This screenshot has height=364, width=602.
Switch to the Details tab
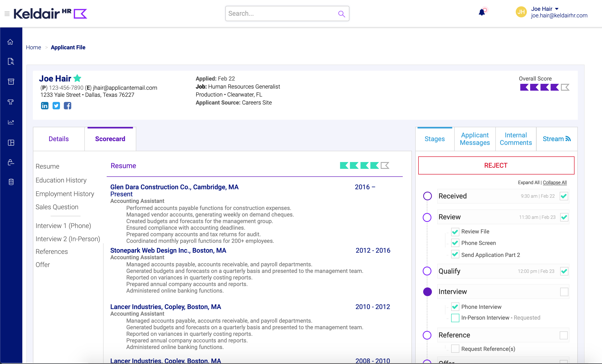59,139
